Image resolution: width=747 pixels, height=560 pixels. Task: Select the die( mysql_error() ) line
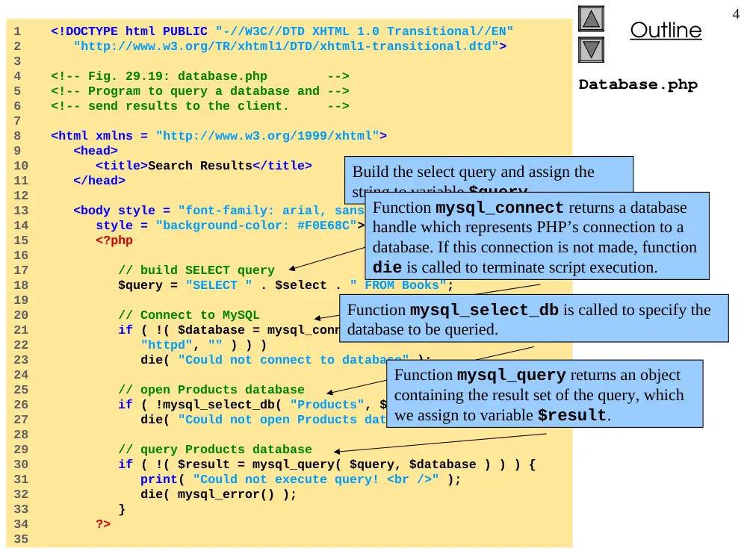coord(219,494)
